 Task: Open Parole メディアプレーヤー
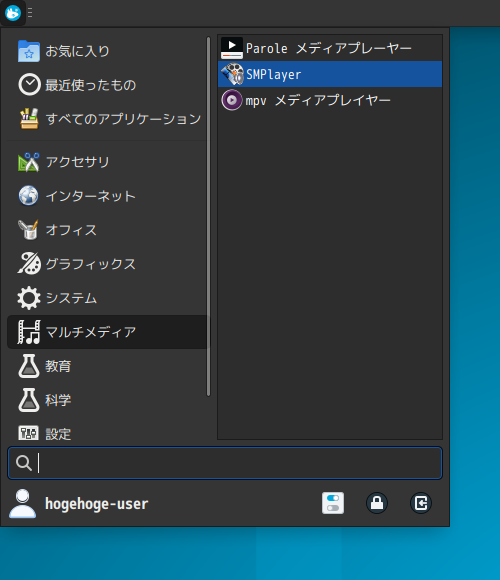[x=330, y=48]
